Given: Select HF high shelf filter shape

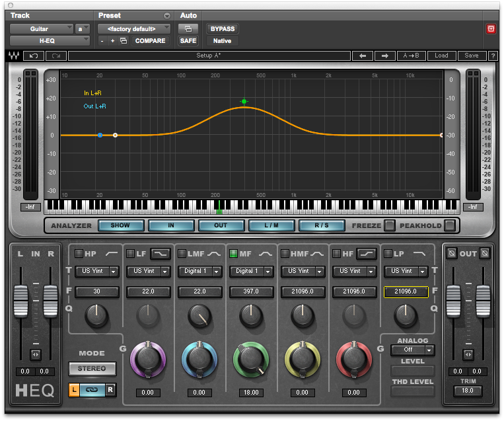Looking at the screenshot, I should (367, 254).
